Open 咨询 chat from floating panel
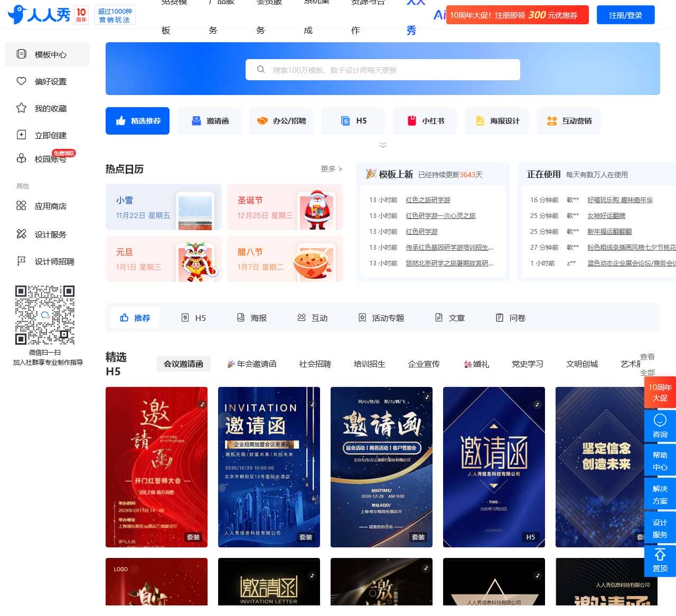The width and height of the screenshot is (676, 616). (x=660, y=426)
